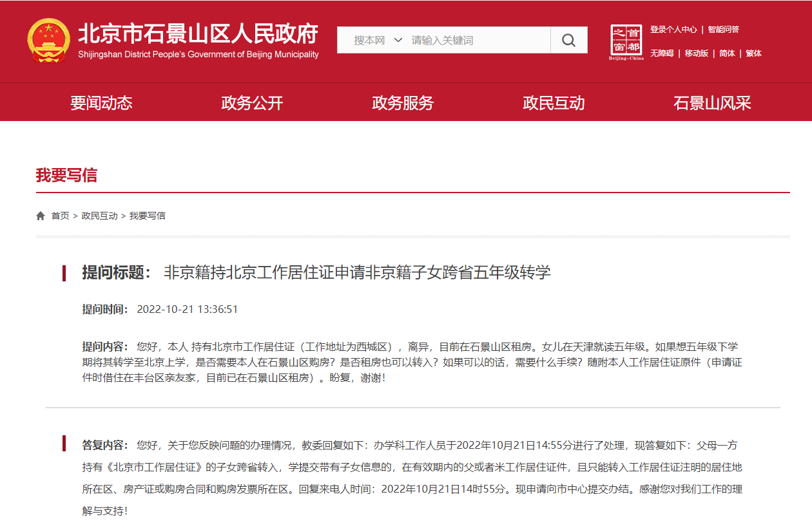This screenshot has height=528, width=812.
Task: Switch to 简体 simplified Chinese
Action: click(x=727, y=53)
